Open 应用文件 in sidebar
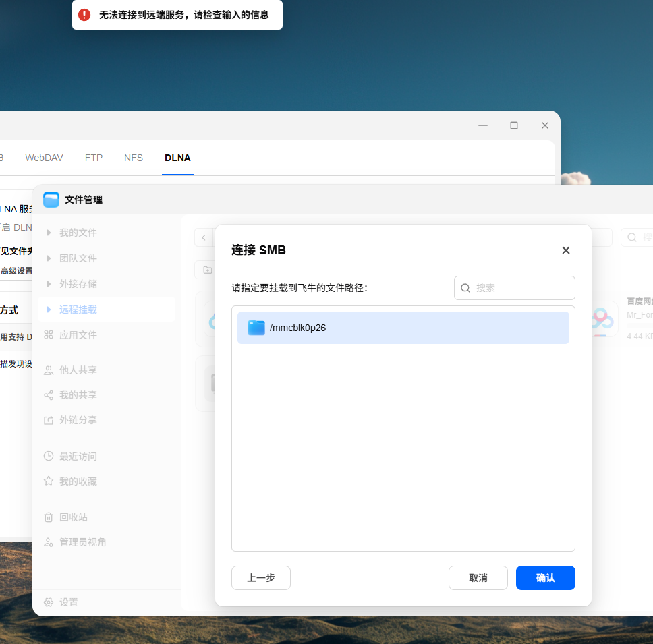This screenshot has width=653, height=644. point(78,335)
